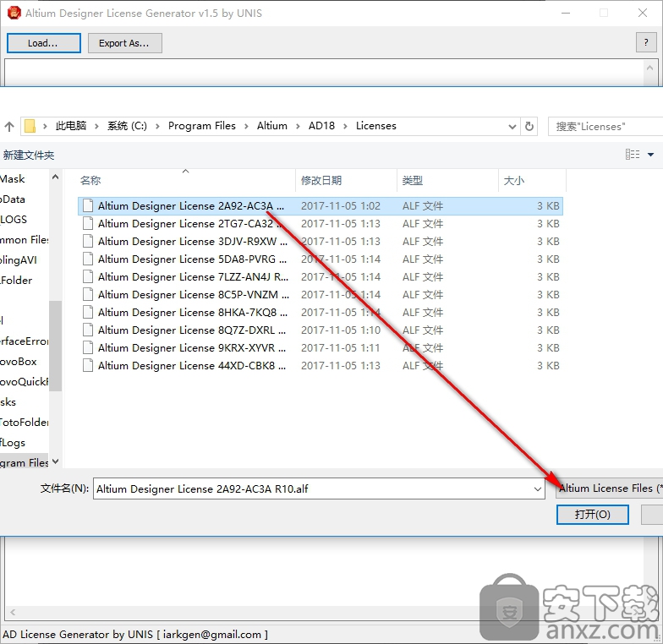Navigate to Altium in the breadcrumb
The image size is (663, 644).
pyautogui.click(x=272, y=126)
